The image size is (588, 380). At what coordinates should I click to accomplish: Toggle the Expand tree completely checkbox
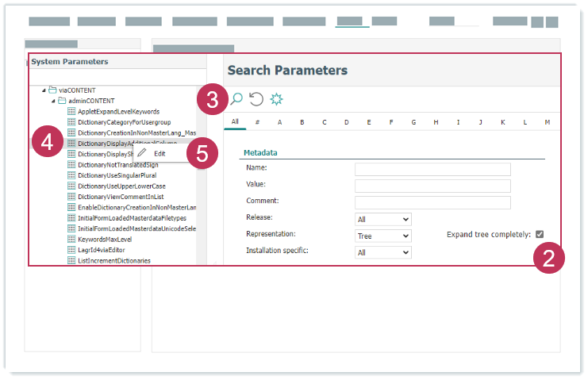540,234
